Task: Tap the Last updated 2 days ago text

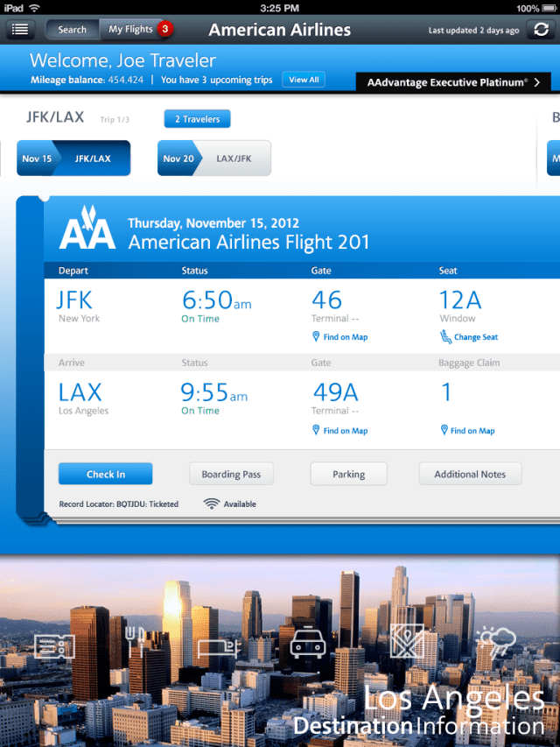Action: click(473, 30)
